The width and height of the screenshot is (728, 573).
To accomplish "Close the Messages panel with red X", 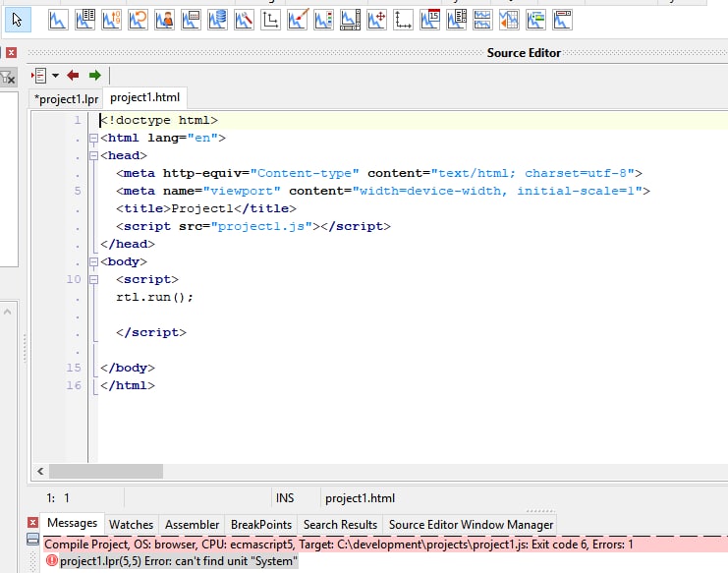I will point(32,523).
